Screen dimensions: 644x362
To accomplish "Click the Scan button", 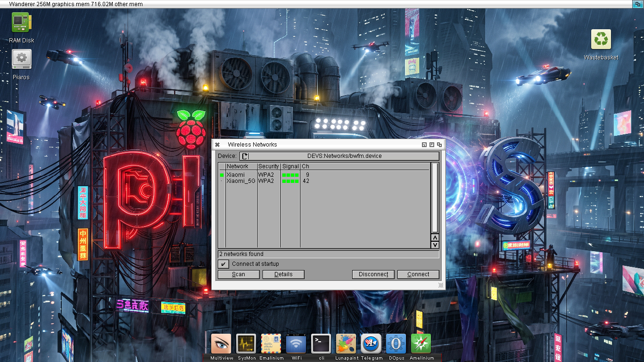I will [239, 274].
